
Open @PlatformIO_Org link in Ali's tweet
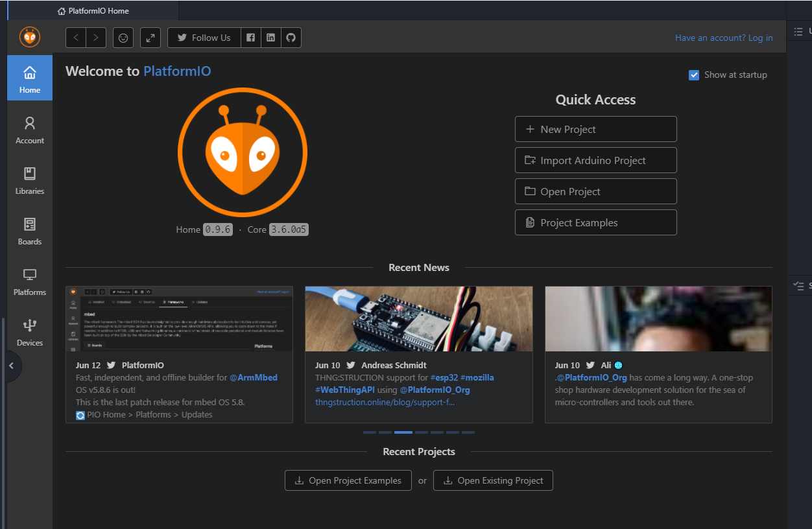pyautogui.click(x=592, y=377)
